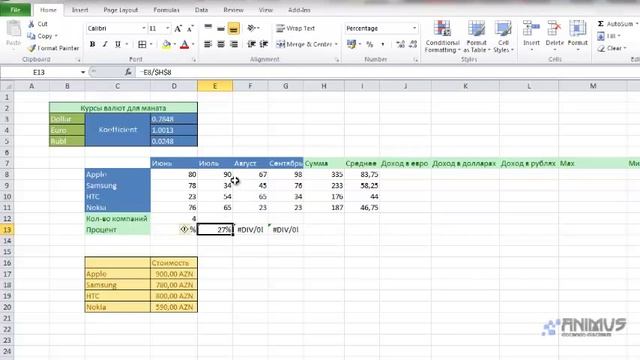This screenshot has height=360, width=640.
Task: Open the File tab
Action: [x=15, y=10]
